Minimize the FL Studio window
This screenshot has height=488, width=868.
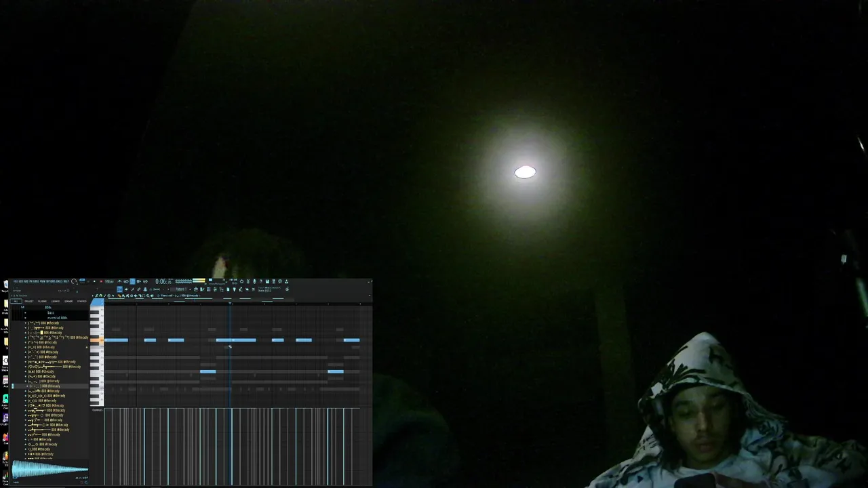(x=368, y=282)
